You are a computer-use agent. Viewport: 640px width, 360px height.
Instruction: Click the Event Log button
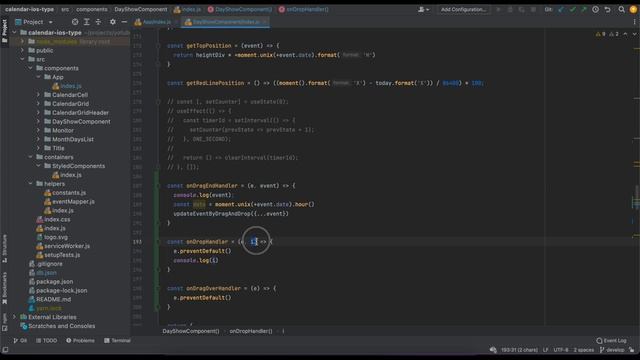(x=611, y=340)
